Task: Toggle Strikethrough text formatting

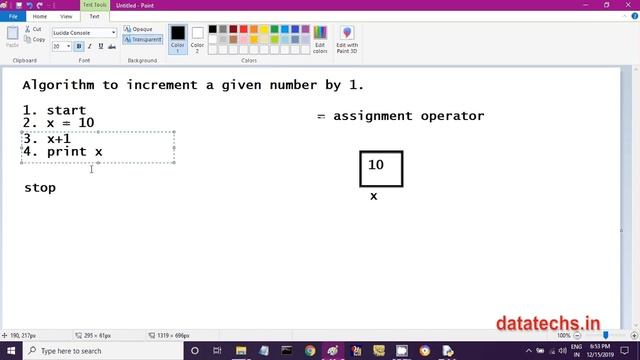Action: pos(112,47)
